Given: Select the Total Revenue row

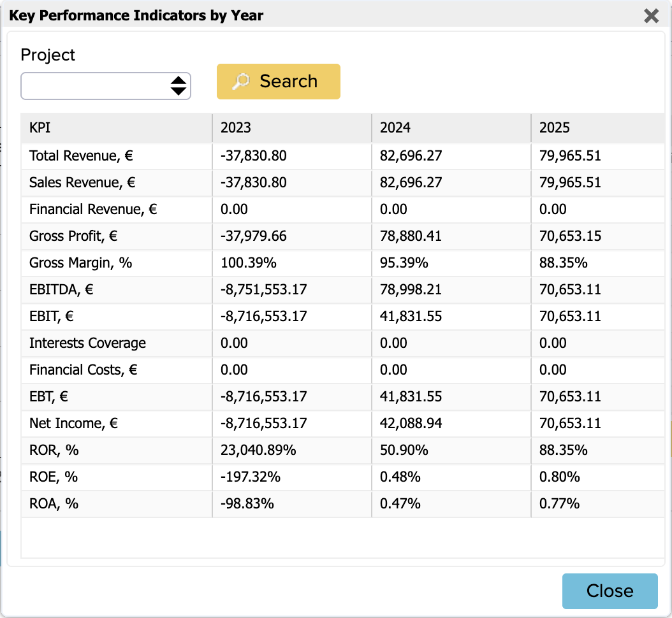Looking at the screenshot, I should pyautogui.click(x=343, y=156).
